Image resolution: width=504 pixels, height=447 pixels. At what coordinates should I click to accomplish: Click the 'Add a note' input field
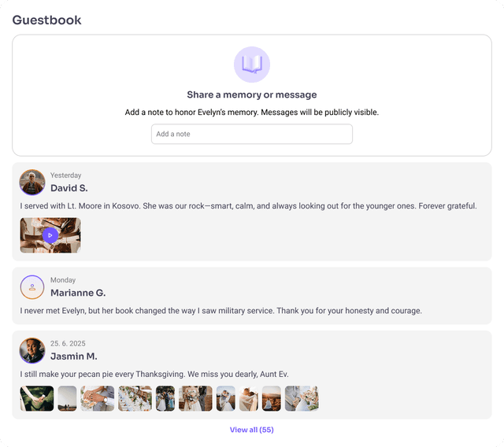252,134
